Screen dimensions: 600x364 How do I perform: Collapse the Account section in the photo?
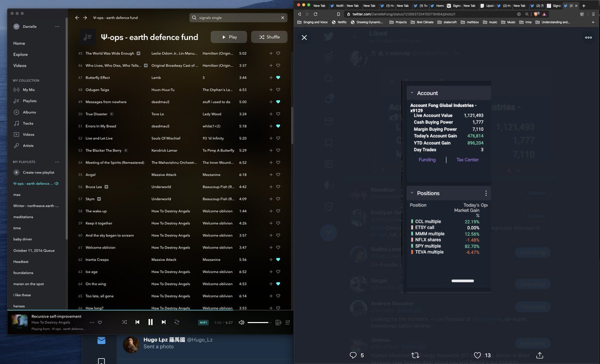(412, 93)
